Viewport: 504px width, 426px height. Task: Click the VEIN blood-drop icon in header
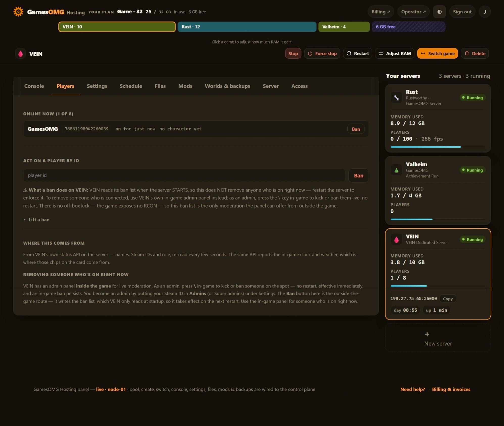click(x=20, y=54)
